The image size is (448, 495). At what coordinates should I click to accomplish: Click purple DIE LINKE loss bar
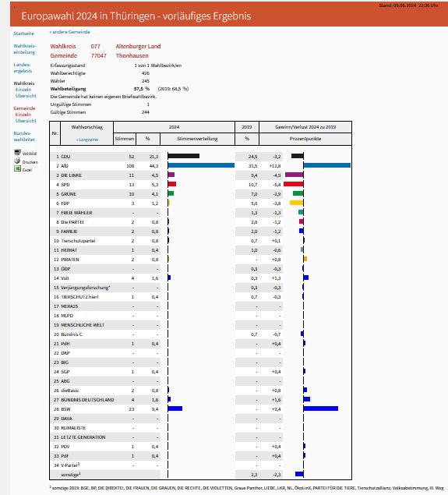[x=294, y=175]
